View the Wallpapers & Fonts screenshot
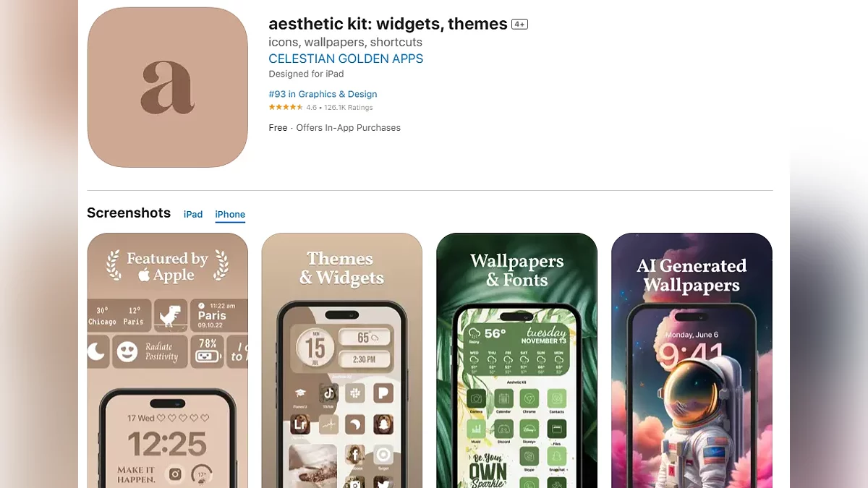Image resolution: width=868 pixels, height=488 pixels. 516,360
